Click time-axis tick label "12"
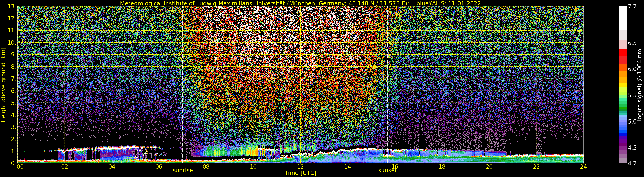This screenshot has height=177, width=644. (x=300, y=166)
